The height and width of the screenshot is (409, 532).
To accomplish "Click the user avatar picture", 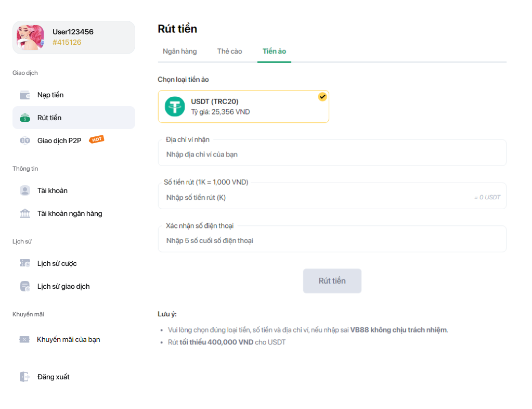I will point(30,37).
